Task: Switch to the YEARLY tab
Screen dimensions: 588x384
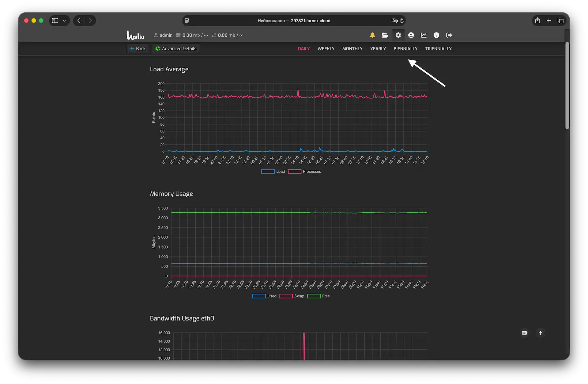Action: pyautogui.click(x=378, y=49)
